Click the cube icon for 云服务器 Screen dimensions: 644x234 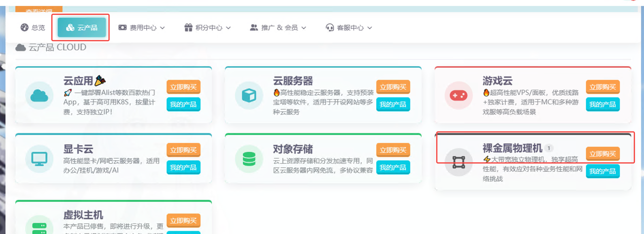point(249,96)
